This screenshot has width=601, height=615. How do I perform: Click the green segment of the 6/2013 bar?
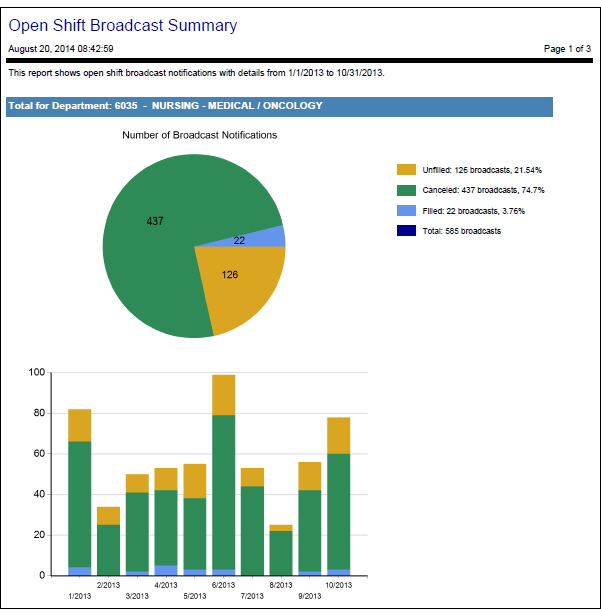click(223, 490)
